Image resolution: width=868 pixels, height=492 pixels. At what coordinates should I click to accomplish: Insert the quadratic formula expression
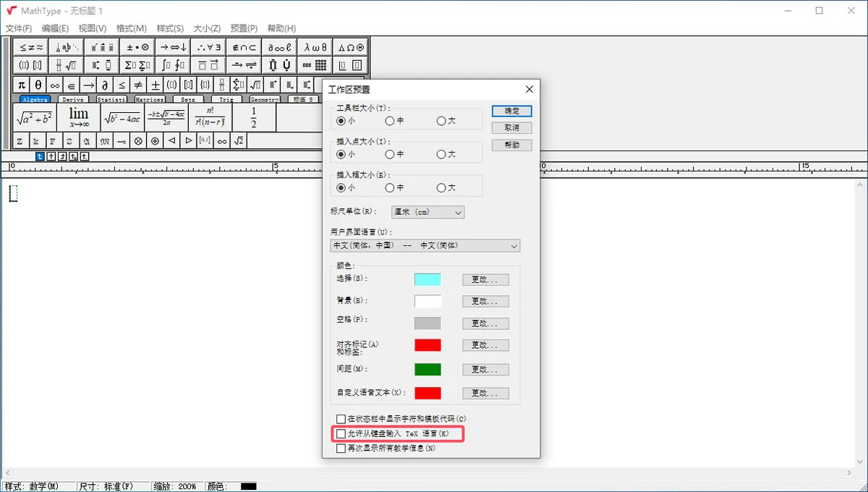tap(166, 117)
